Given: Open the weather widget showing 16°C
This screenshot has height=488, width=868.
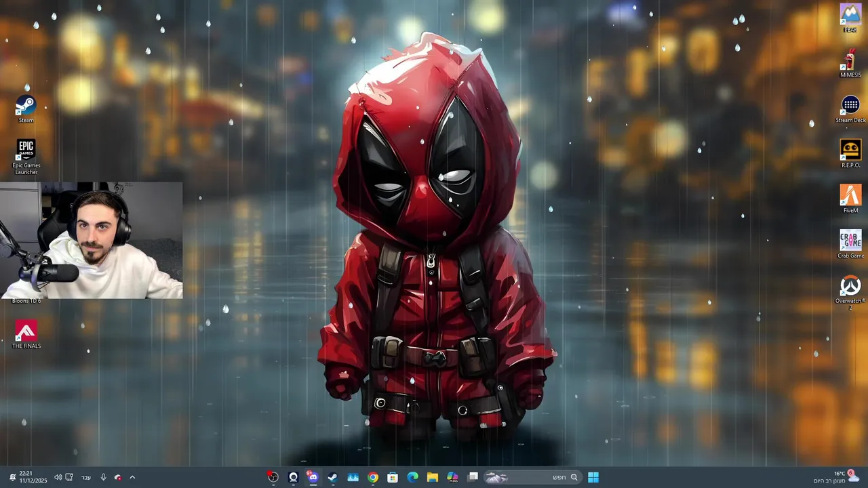Looking at the screenshot, I should point(836,477).
